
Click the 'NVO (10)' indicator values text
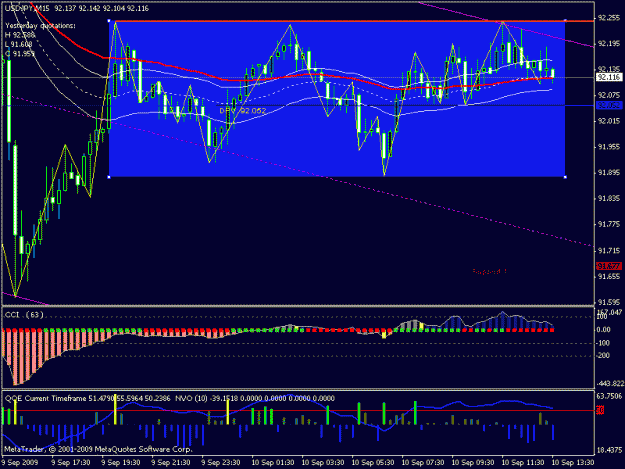pos(255,398)
